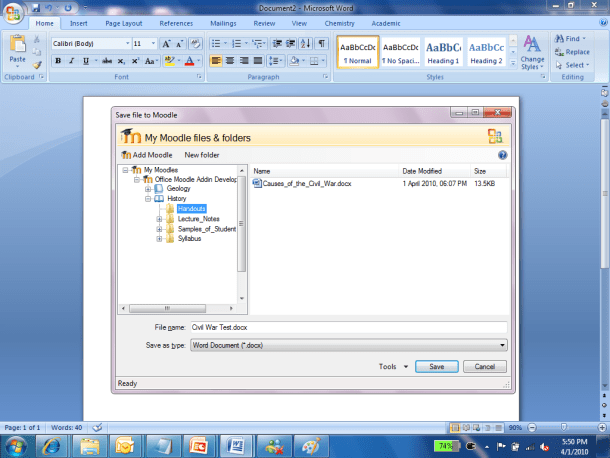Open the Mailings tab
Image resolution: width=610 pixels, height=458 pixels.
[x=223, y=23]
